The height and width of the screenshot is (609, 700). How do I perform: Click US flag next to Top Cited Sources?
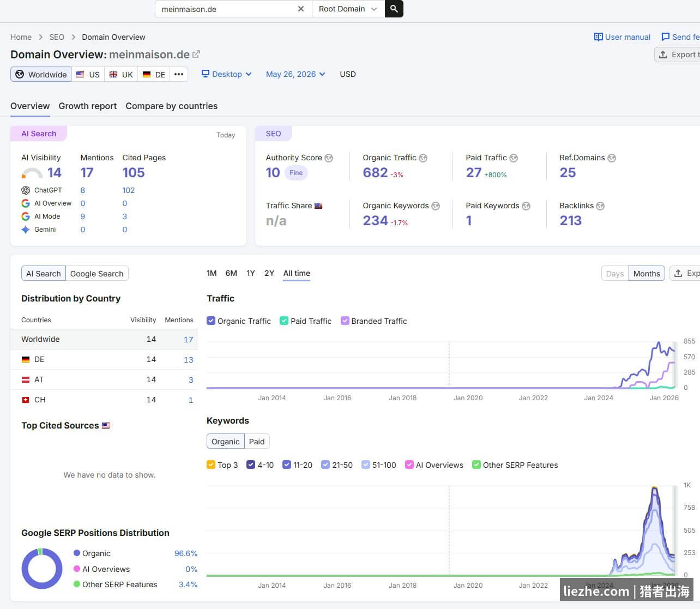106,425
